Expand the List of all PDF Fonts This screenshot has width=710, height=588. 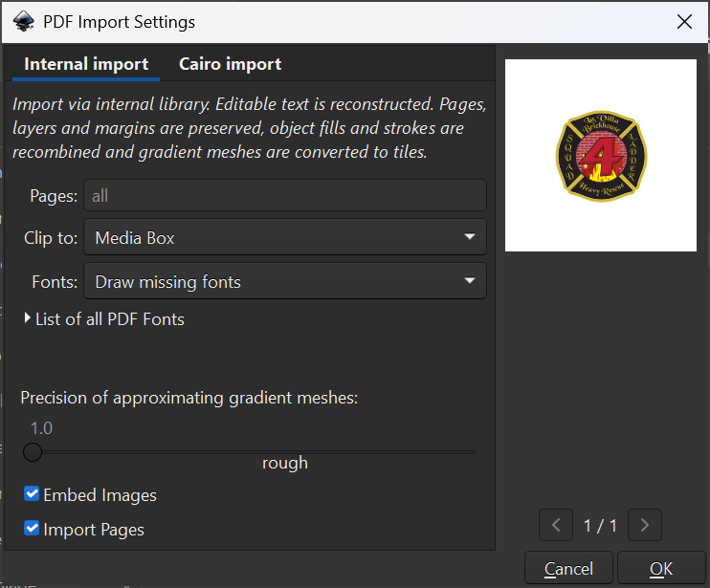[103, 319]
